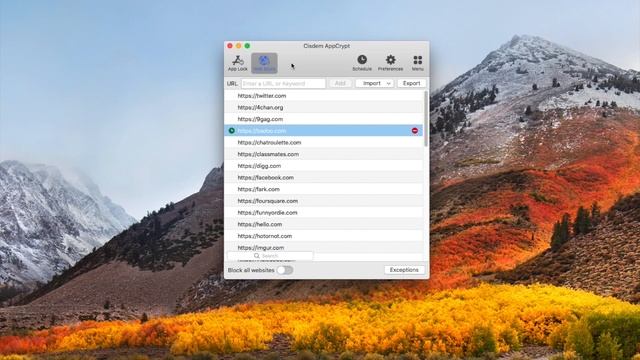640x360 pixels.
Task: Select https://hotornot.com row
Action: (324, 236)
